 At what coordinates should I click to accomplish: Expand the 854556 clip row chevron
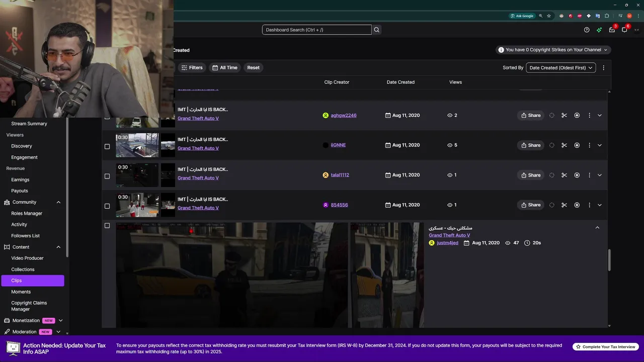pos(600,205)
